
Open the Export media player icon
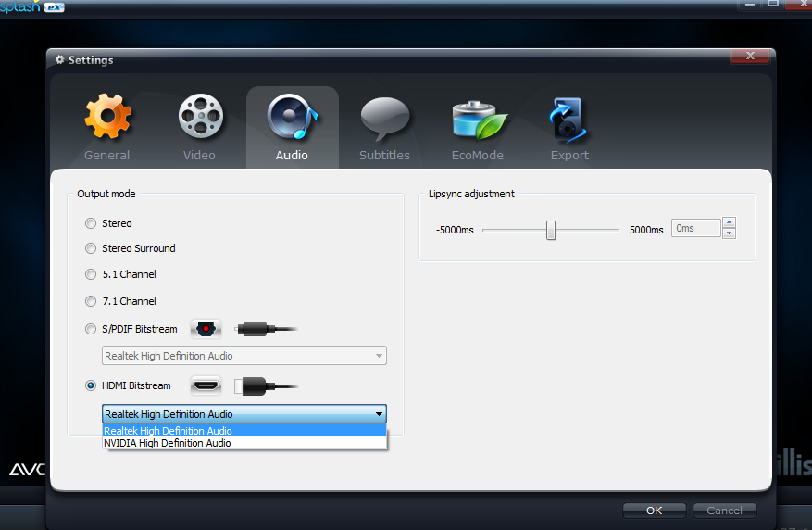[568, 120]
